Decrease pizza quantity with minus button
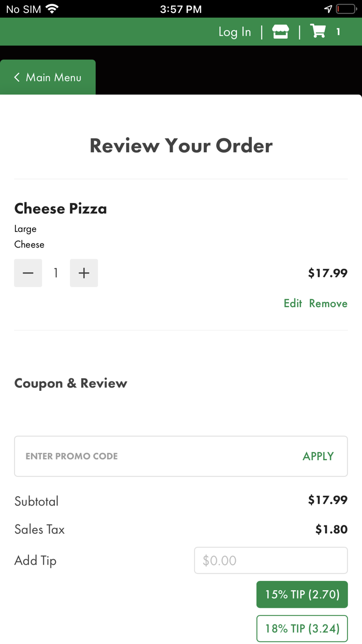 [28, 273]
